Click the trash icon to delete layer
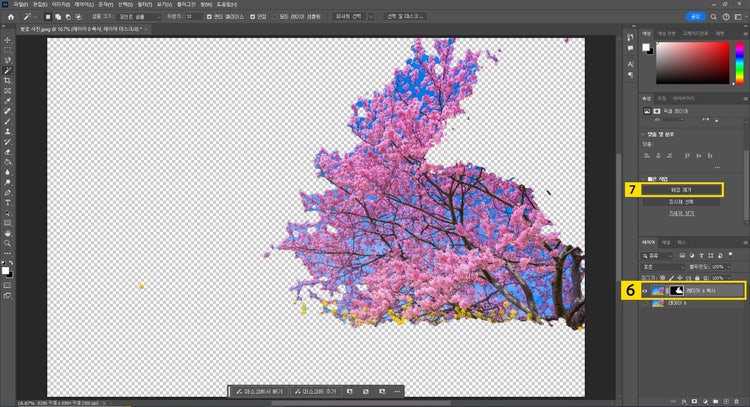750x407 pixels. (737, 401)
